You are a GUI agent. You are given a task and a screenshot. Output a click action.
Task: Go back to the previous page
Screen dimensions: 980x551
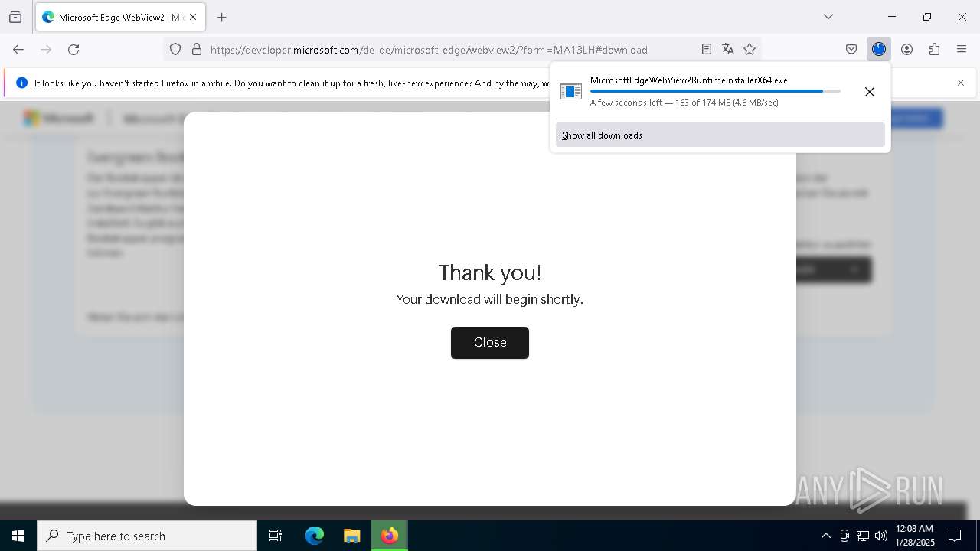click(x=18, y=49)
